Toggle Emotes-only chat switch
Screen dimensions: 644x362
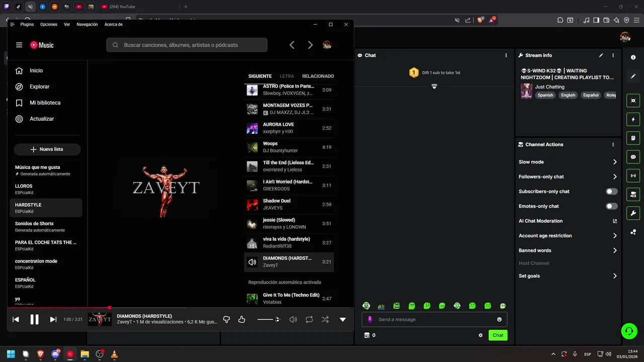click(611, 206)
